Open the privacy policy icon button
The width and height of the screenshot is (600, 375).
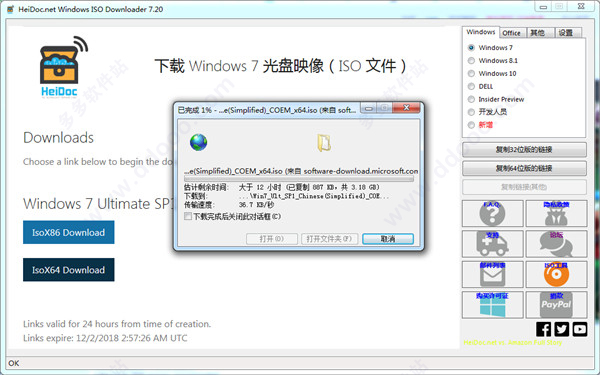point(556,214)
